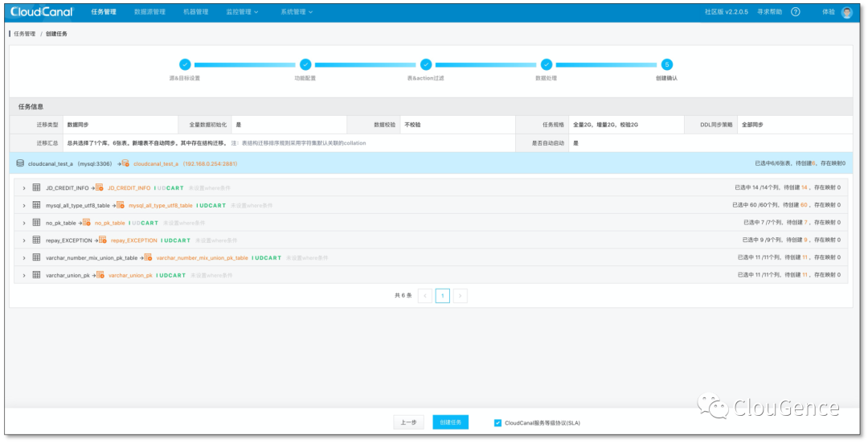Go to the next page arrow
Screen dimensions: 868x444
click(460, 296)
